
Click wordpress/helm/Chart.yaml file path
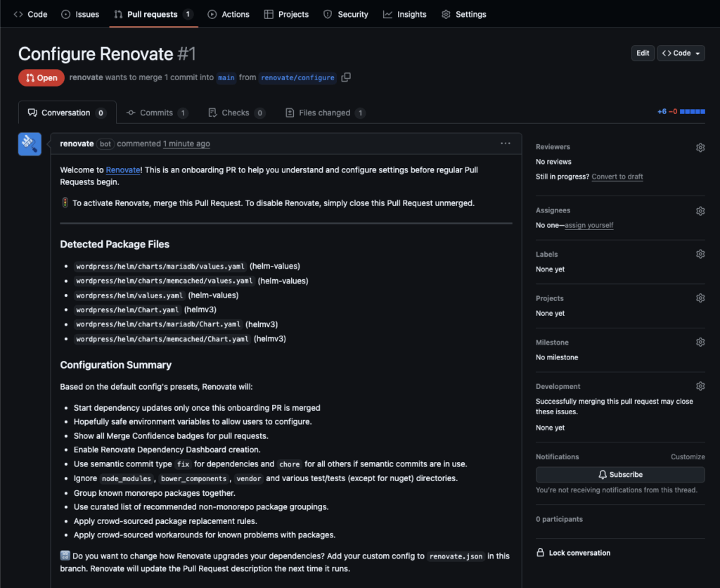click(128, 310)
